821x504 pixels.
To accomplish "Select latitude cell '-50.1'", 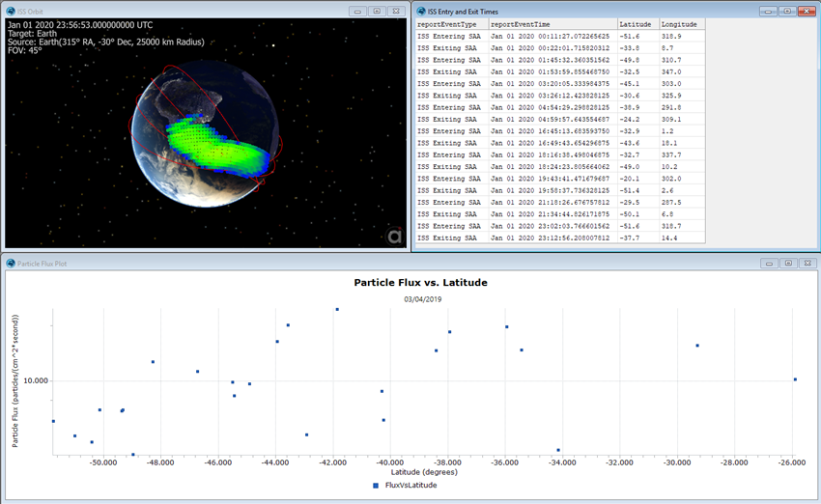I will click(x=638, y=214).
